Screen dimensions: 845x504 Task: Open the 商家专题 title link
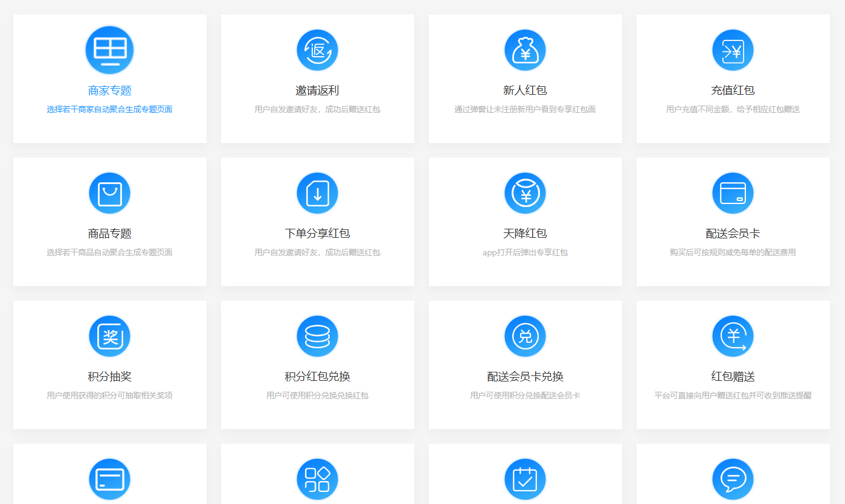tap(109, 91)
